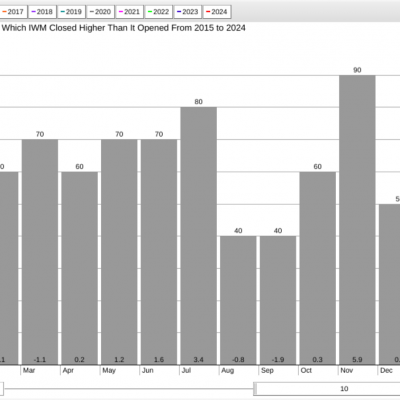The image size is (400, 400).
Task: Show the 2020 series via legend button
Action: pos(100,12)
